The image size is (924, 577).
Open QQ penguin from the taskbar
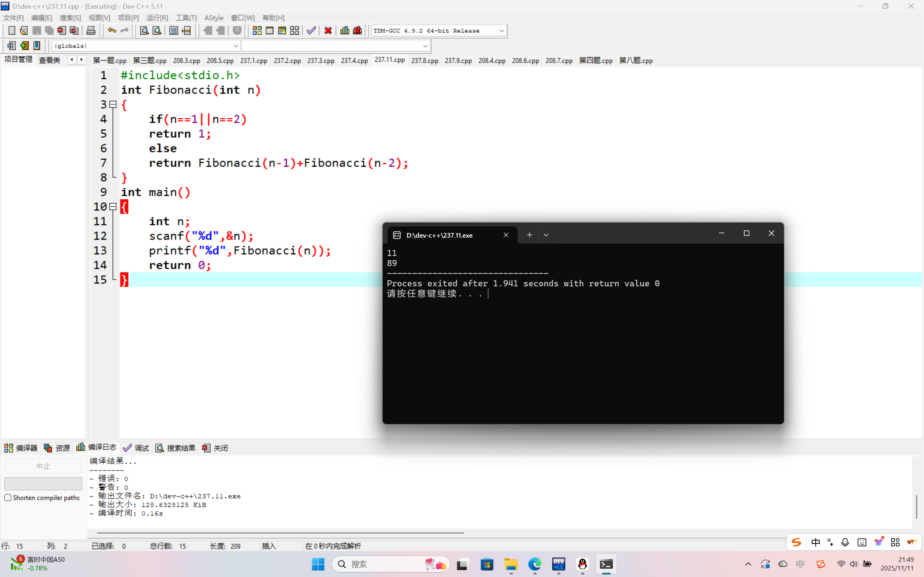(x=582, y=564)
